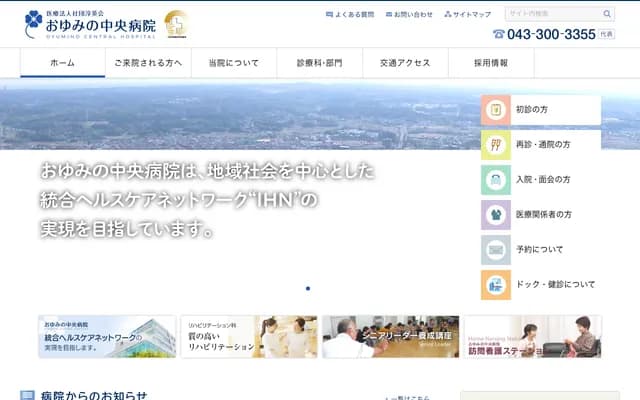The image size is (640, 400).
Task: Click the ドック・健診について orange icon
Action: pyautogui.click(x=496, y=285)
